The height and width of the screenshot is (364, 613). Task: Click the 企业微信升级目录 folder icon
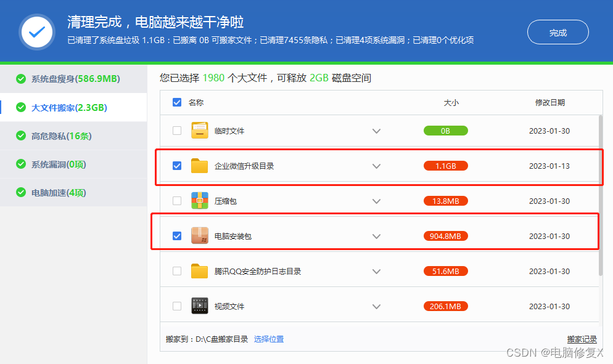point(199,166)
